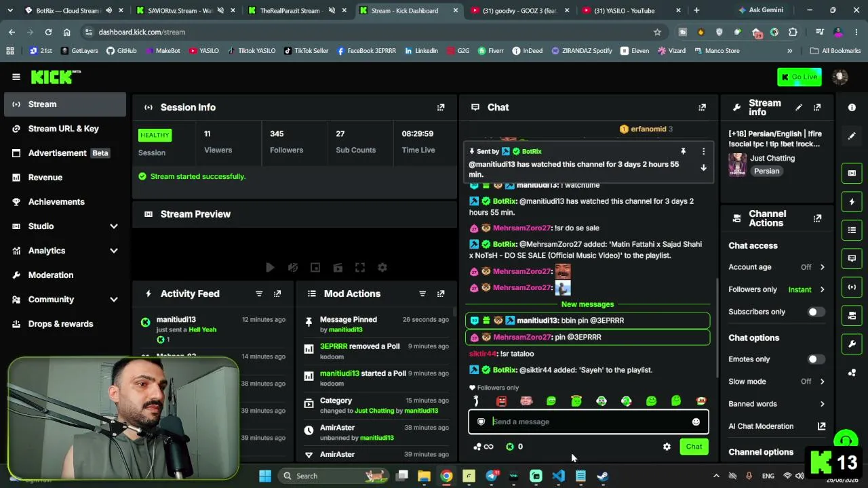
Task: Pop out the Session Info panel
Action: point(441,107)
